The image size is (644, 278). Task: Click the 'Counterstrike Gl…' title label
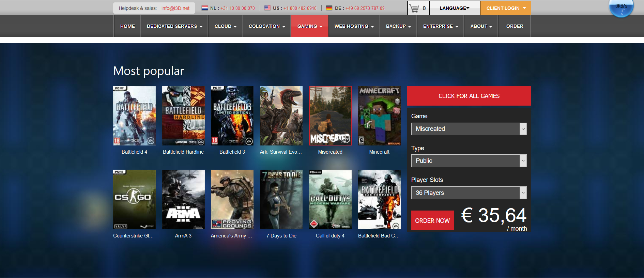[x=134, y=236]
